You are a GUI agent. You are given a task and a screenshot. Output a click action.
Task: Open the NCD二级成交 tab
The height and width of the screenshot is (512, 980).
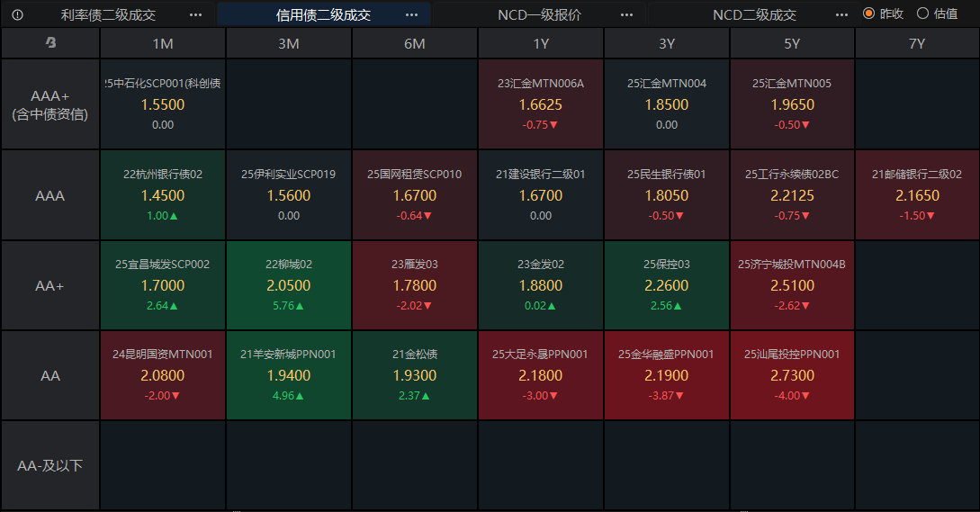pos(754,14)
